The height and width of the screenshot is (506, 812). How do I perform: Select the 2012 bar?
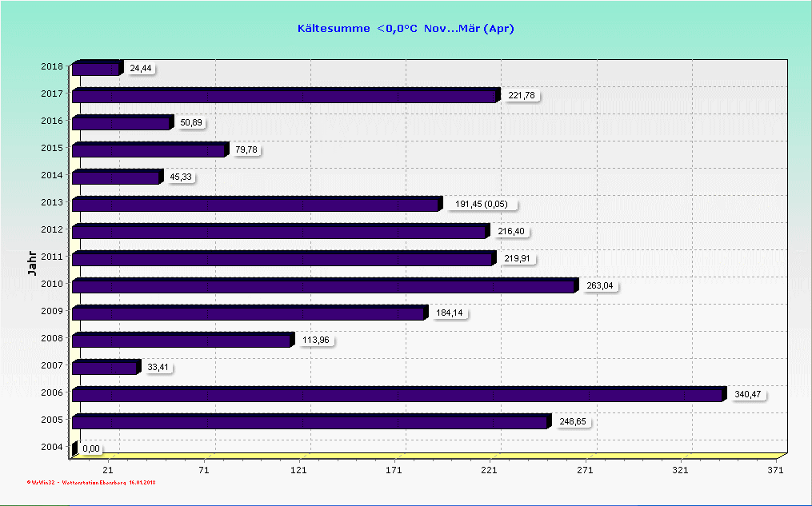278,232
